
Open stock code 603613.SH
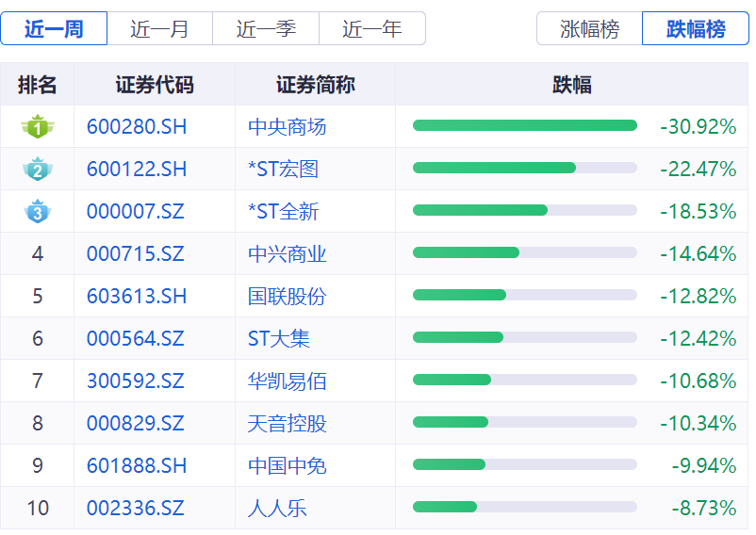point(137,297)
